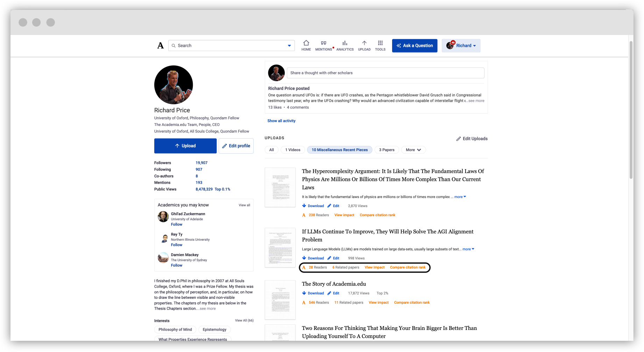Click the Share a thought input box
Image resolution: width=644 pixels, height=352 pixels.
coord(385,73)
